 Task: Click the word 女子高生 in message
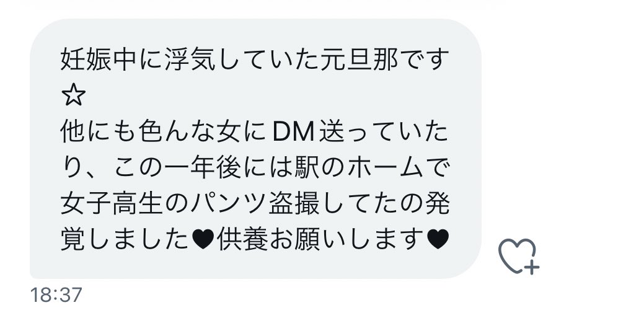(x=112, y=204)
